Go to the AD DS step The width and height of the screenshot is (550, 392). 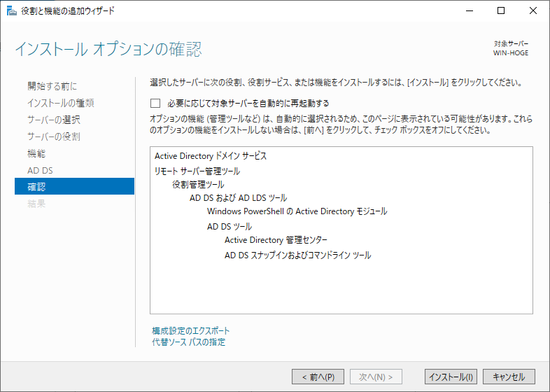(40, 171)
